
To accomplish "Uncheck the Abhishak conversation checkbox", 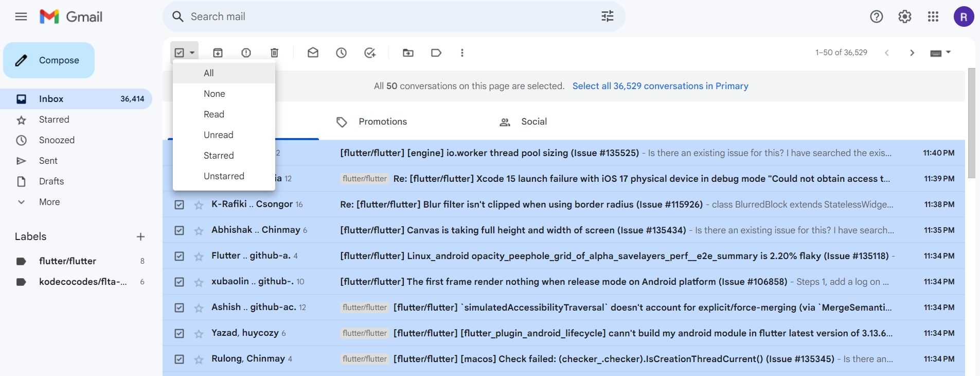I will [179, 230].
